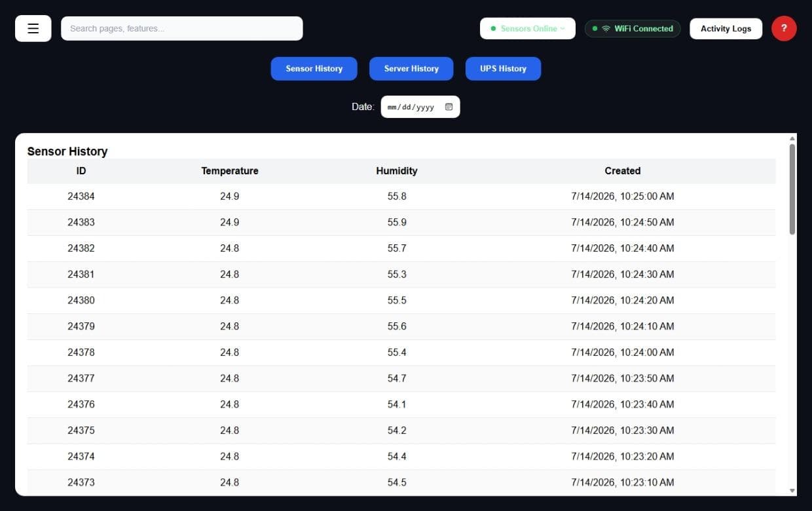Click timestamp 7/14/2026, 10:23:40 AM

623,404
